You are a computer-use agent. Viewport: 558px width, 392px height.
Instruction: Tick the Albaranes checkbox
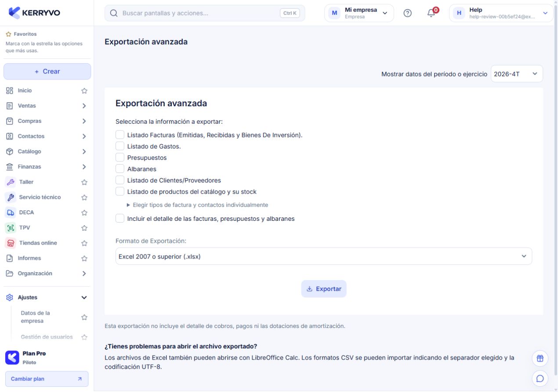tap(120, 169)
